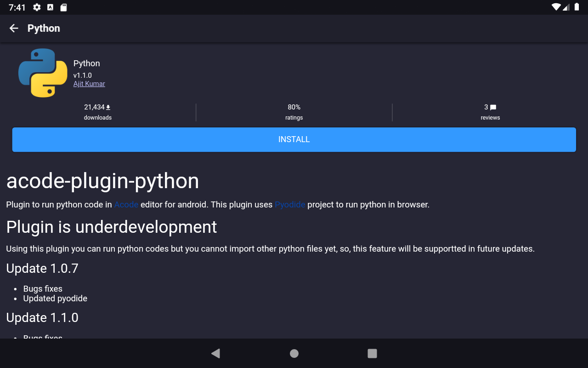Tap the downloads count section

pyautogui.click(x=97, y=112)
